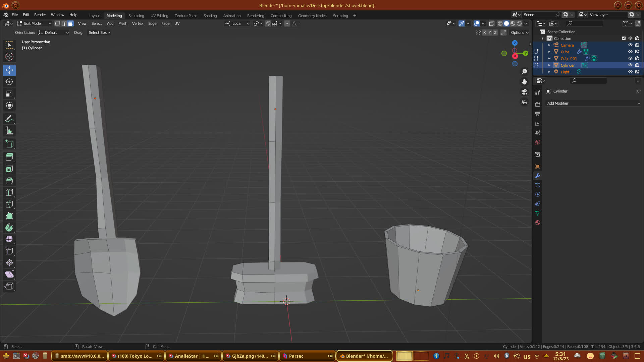Click the blue Z axis gizmo ball
The height and width of the screenshot is (362, 644).
(x=515, y=43)
